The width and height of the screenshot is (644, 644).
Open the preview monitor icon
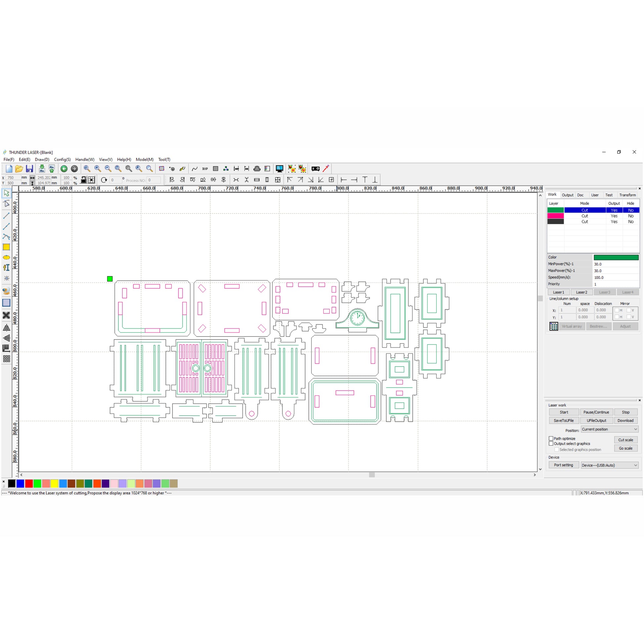[279, 169]
